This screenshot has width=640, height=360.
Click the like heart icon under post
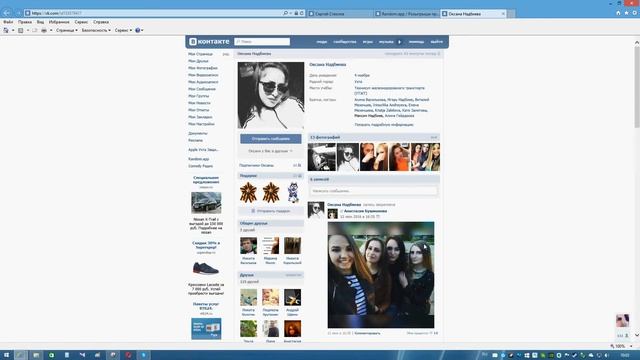pyautogui.click(x=431, y=333)
